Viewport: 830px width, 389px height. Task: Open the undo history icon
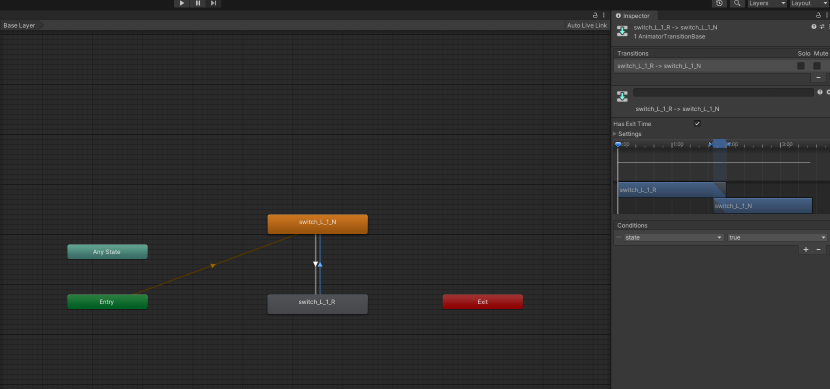coord(719,3)
